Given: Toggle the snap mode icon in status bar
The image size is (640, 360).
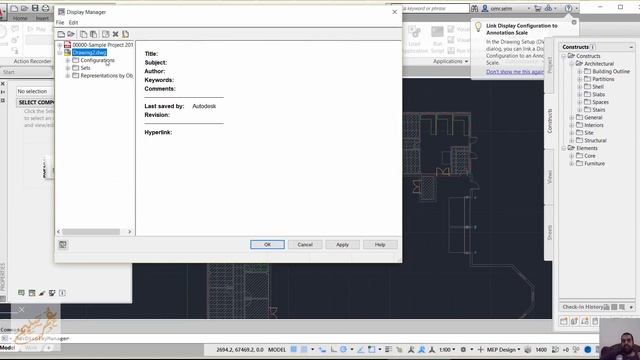Looking at the screenshot, I should click(x=304, y=349).
